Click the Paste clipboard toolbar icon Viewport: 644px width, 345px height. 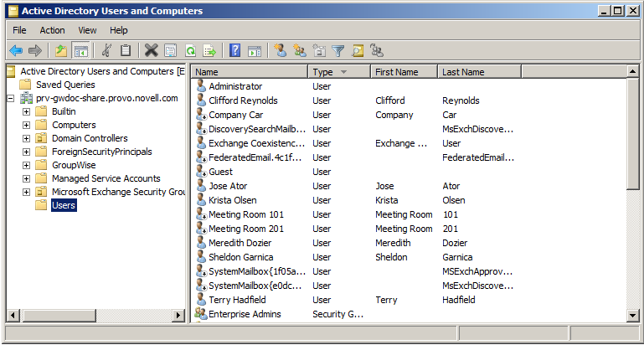click(126, 51)
